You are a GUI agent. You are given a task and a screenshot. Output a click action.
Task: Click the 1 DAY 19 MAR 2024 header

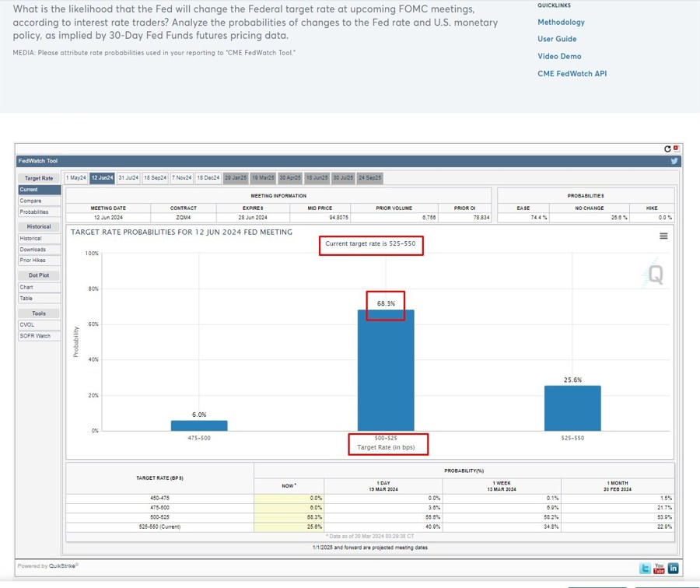(x=383, y=486)
